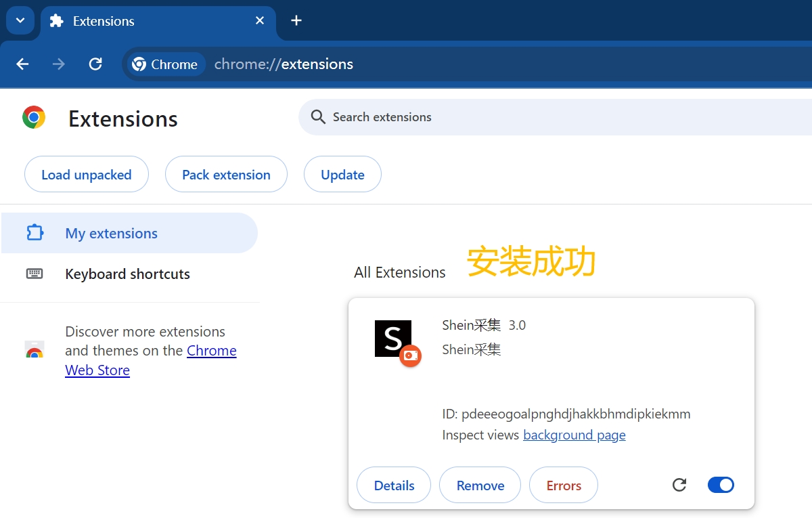
Task: Click the Extensions page title
Action: 123,118
